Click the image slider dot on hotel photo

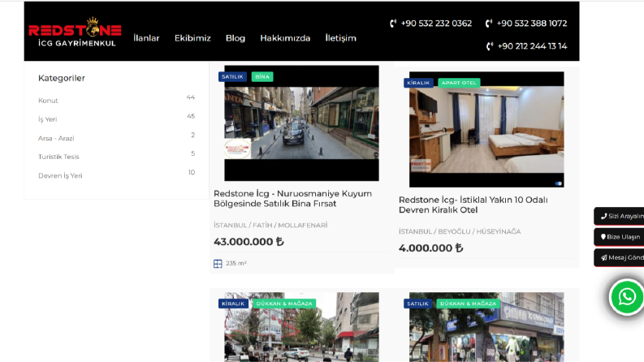[559, 183]
